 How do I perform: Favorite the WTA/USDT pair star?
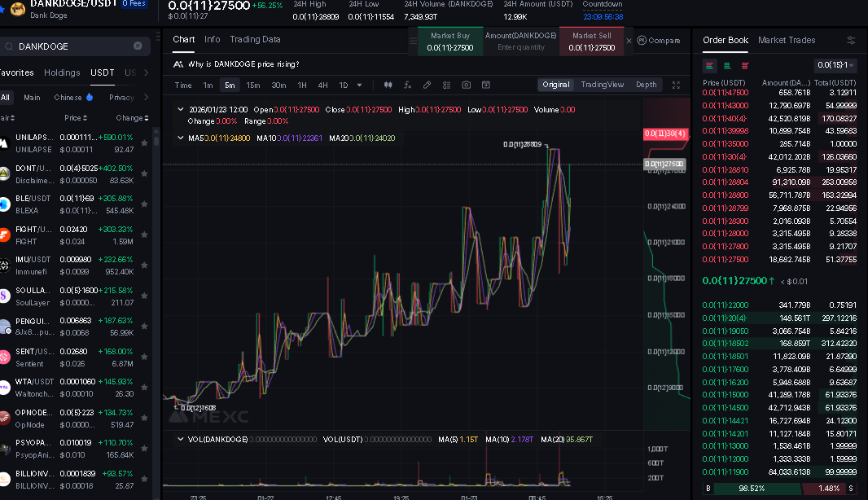pyautogui.click(x=144, y=388)
